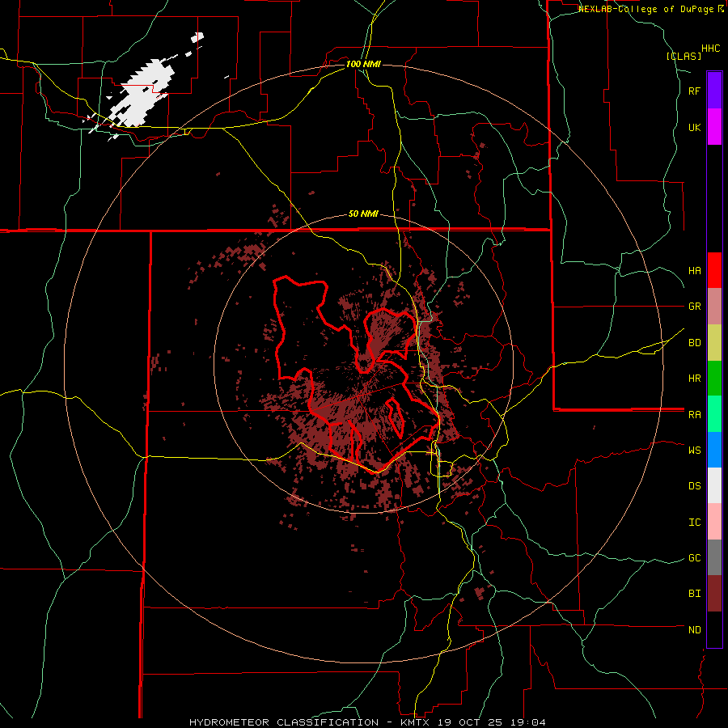
Task: Click the HR green legend swatch
Action: point(714,379)
